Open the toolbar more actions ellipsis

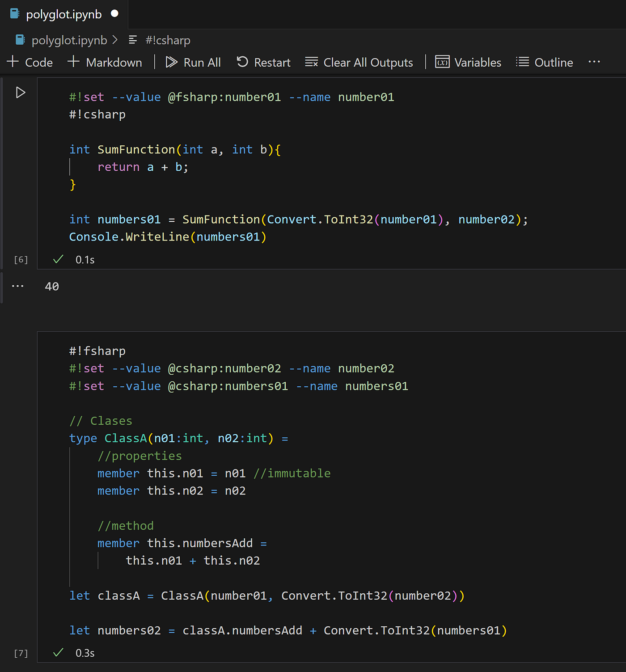[x=594, y=62]
